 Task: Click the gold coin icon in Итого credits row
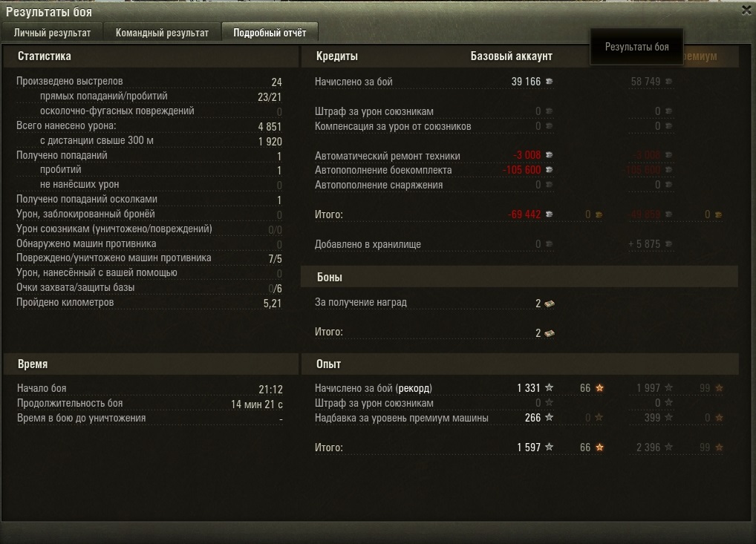(599, 215)
